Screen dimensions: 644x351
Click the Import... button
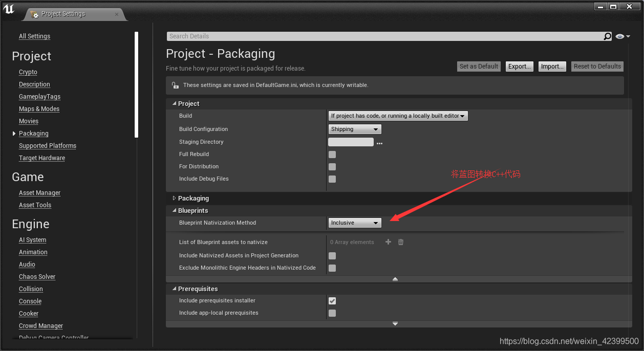tap(552, 67)
